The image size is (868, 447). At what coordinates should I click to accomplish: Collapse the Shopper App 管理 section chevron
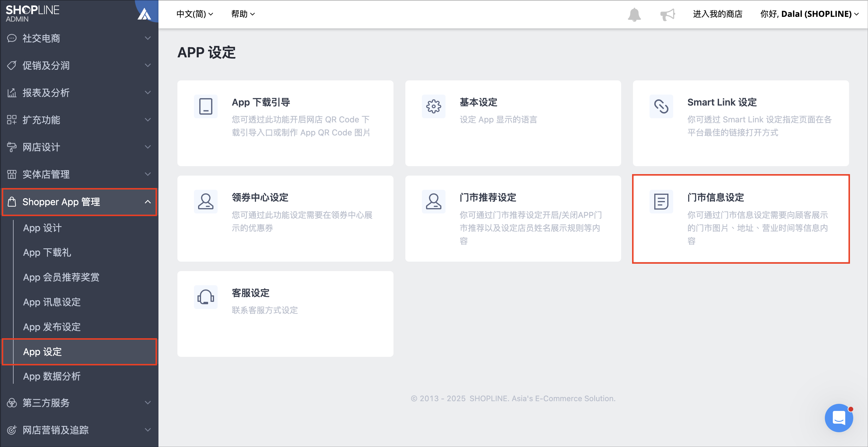point(148,202)
